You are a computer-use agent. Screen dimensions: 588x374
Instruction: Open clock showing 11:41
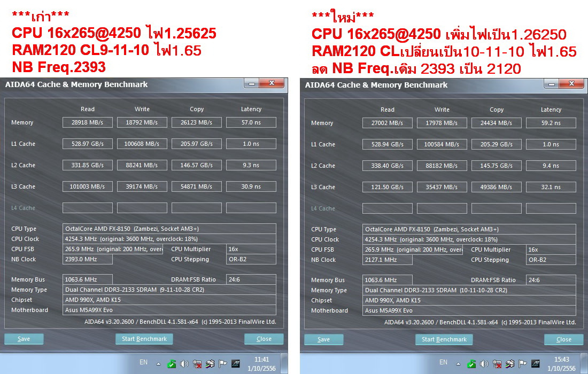click(261, 364)
